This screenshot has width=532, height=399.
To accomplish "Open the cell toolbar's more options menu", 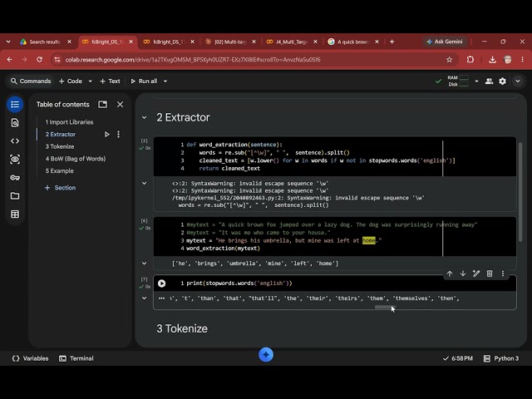I will coord(503,273).
